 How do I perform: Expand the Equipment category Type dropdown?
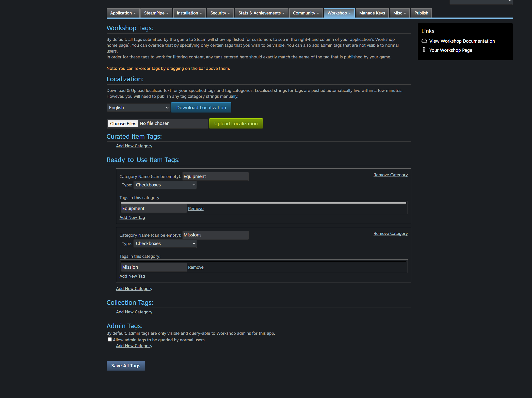[165, 185]
